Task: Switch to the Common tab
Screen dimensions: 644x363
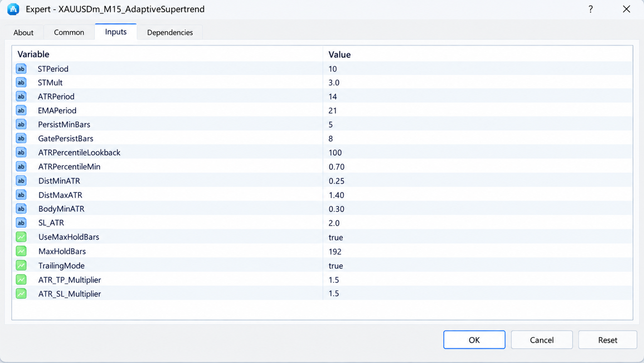Action: 69,32
